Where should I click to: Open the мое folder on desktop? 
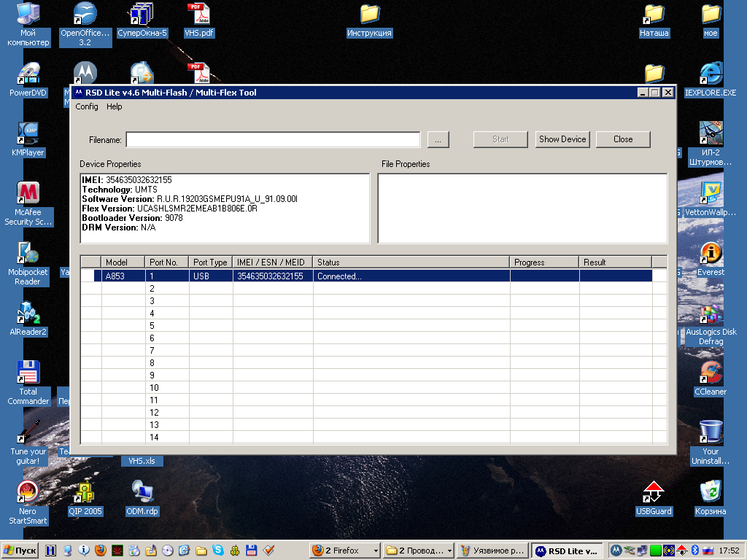click(711, 20)
